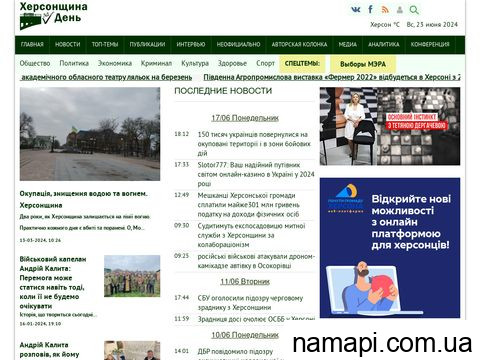Screen dimensions: 480x360
Task: Click the search magnifier icon
Action: pos(414,10)
